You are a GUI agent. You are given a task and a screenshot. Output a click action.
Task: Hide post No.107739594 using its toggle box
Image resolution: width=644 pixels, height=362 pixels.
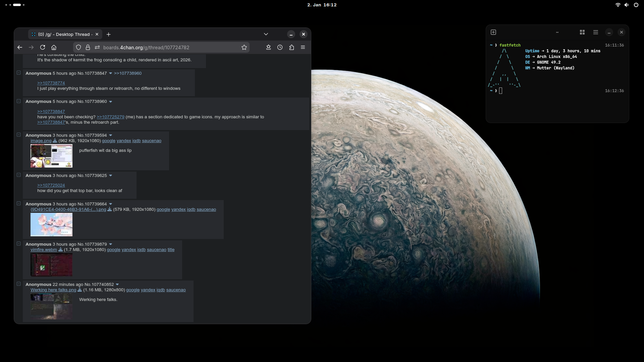(19, 135)
